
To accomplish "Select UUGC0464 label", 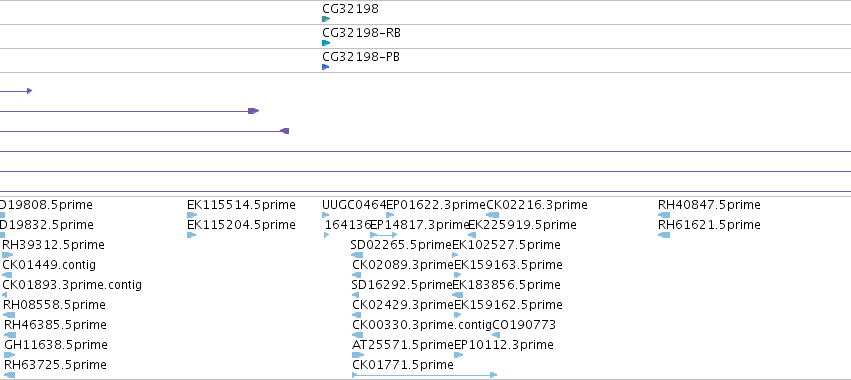I will coord(354,205).
